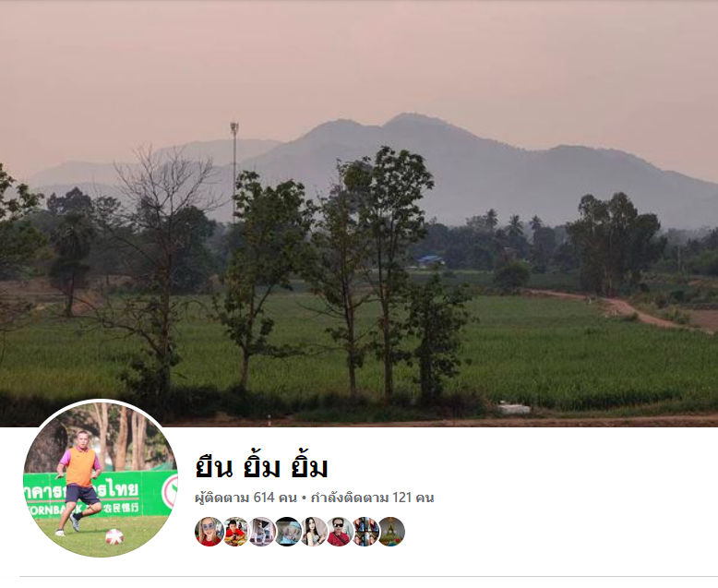Open the round profile picture of the footballer
718x588 pixels.
click(x=101, y=479)
